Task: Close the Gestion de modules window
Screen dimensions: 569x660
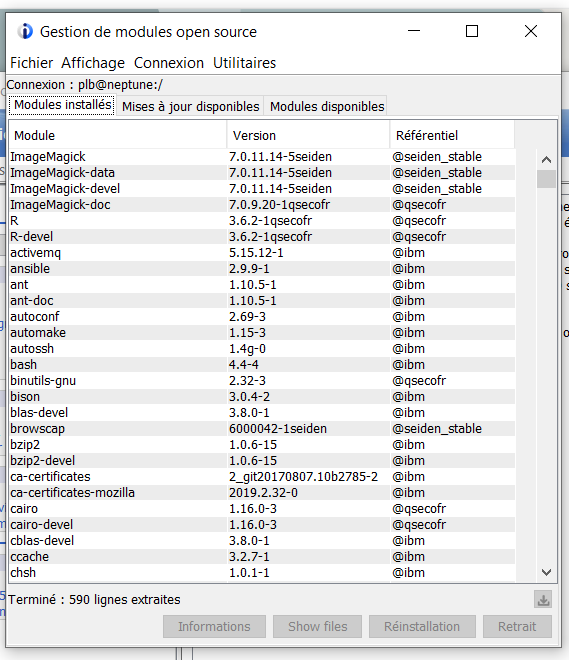Action: tap(531, 31)
